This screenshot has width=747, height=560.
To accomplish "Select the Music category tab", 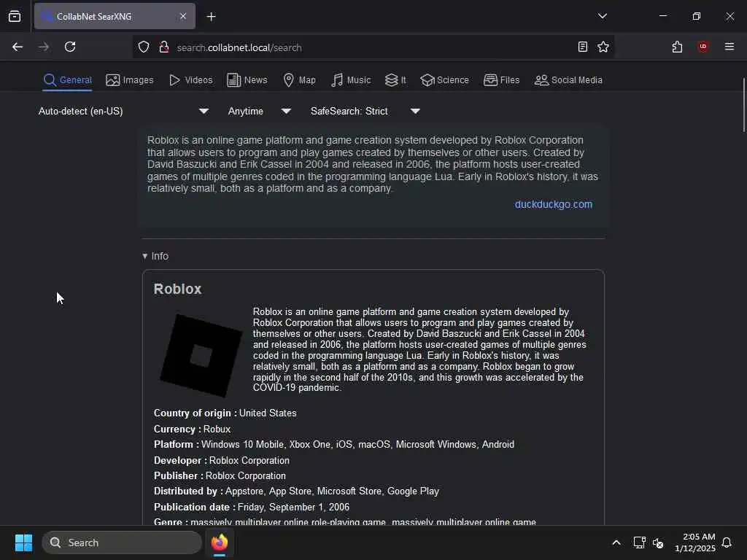I will tap(351, 80).
